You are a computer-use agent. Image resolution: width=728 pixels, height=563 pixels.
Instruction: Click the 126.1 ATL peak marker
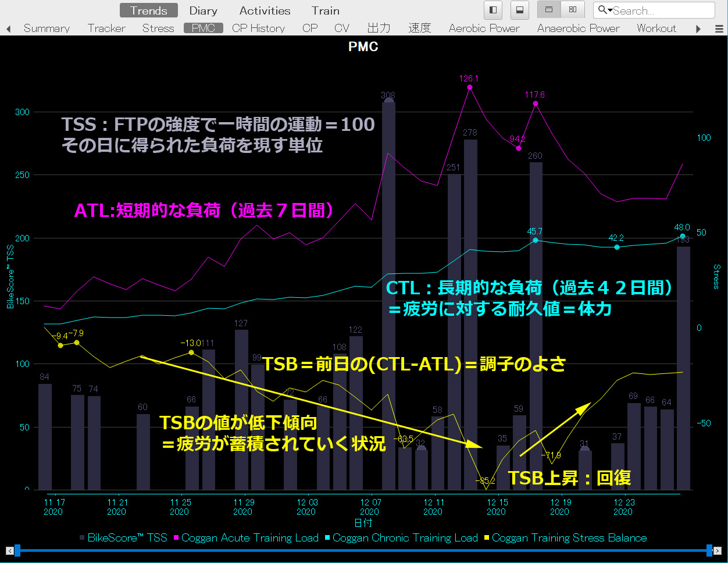coord(470,88)
